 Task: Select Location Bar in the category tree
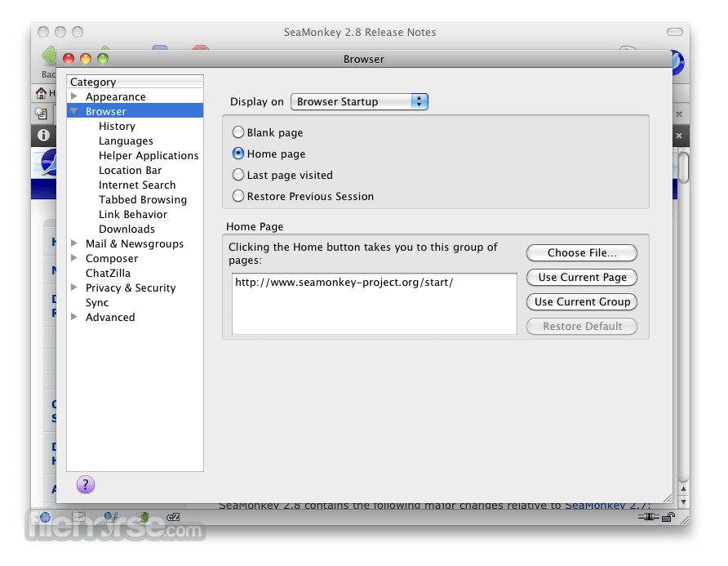click(130, 170)
